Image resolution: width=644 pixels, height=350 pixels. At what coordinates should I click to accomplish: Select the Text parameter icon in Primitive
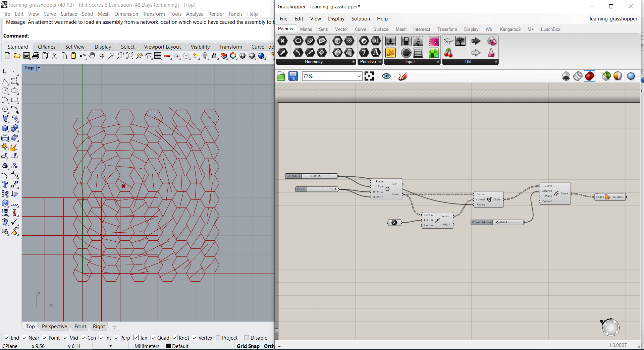point(376,53)
